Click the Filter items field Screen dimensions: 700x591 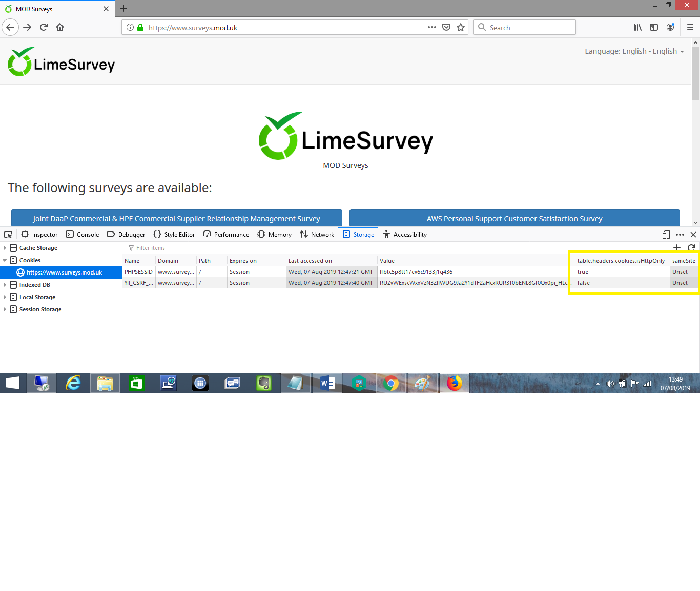(396, 248)
